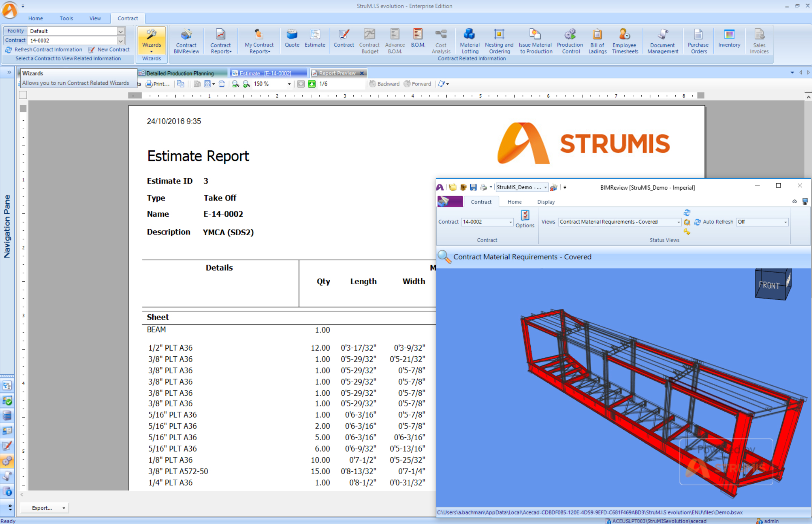This screenshot has width=812, height=524.
Task: Open the Wizards dropdown in the ribbon
Action: [x=151, y=41]
